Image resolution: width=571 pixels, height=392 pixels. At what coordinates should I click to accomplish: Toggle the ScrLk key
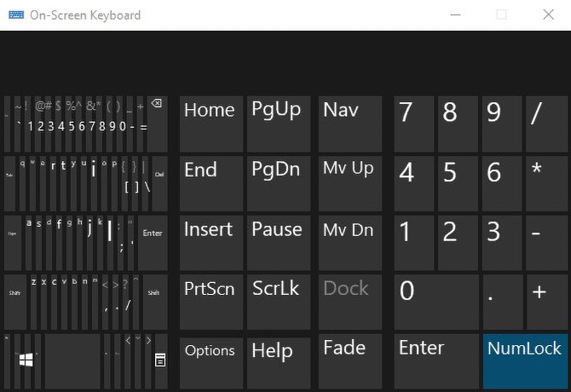278,300
